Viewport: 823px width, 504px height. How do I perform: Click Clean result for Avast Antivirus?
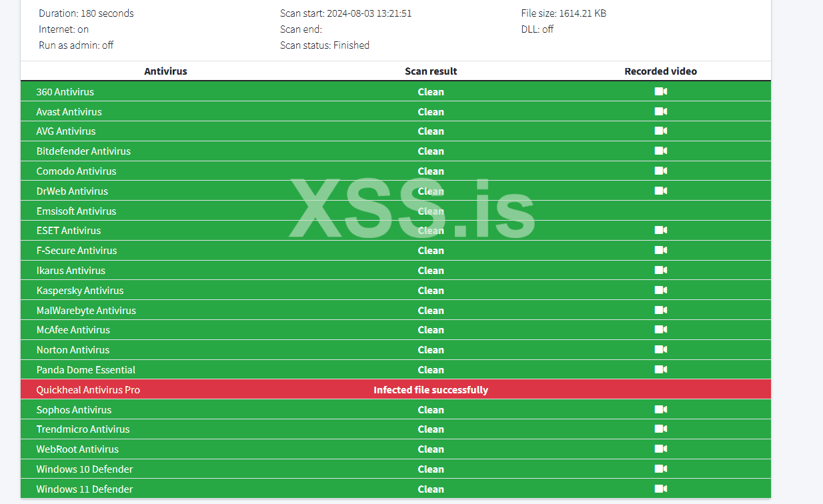[x=431, y=112]
